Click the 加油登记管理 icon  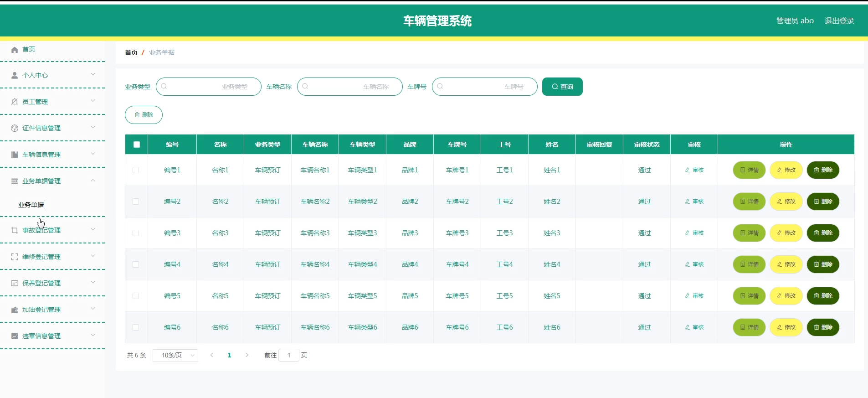15,310
